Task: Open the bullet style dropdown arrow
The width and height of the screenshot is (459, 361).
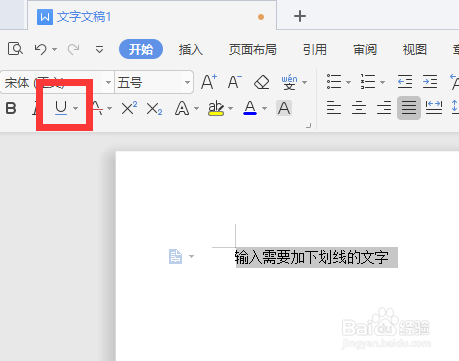Action: (348, 82)
